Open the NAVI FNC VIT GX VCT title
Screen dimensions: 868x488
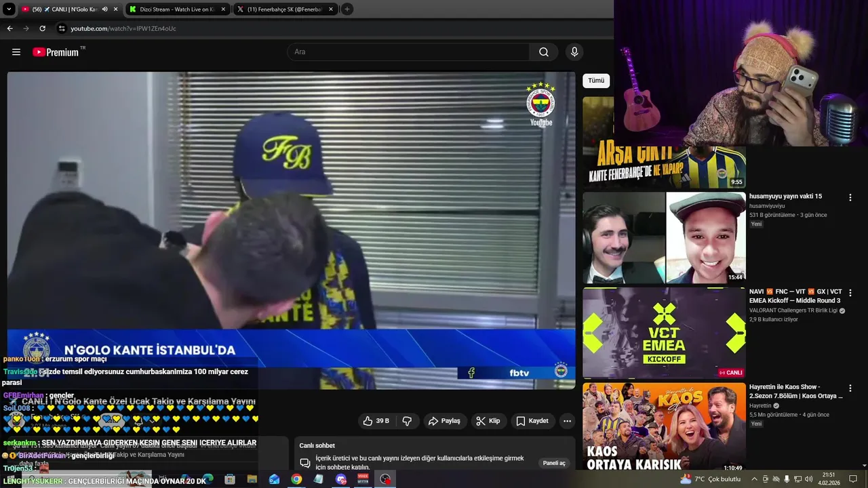click(795, 296)
